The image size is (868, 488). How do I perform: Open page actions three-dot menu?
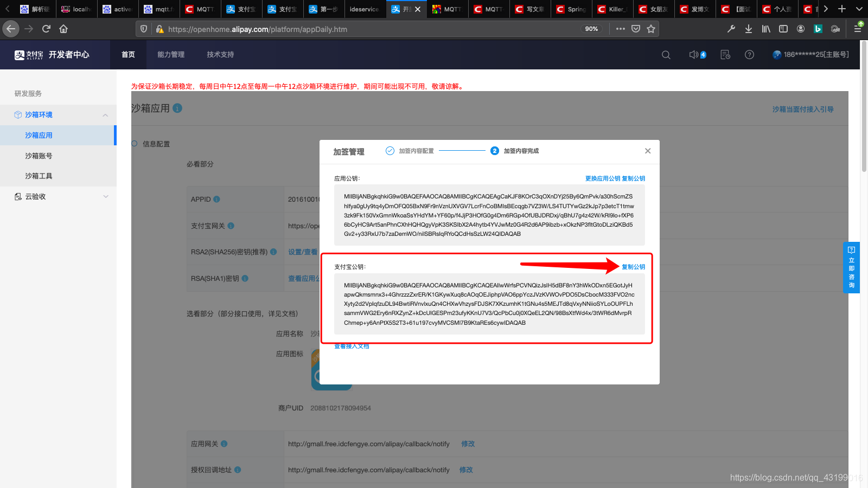(621, 29)
